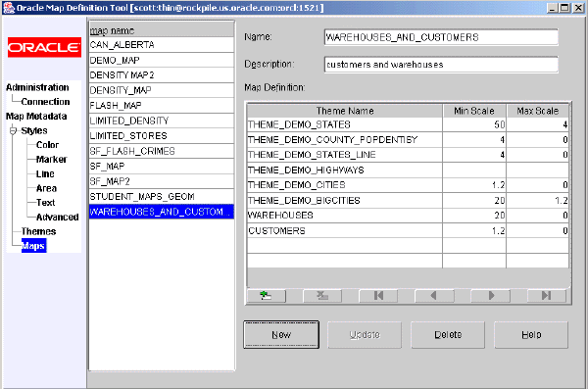This screenshot has height=389, width=588.
Task: Click THEME_DEMO_BIGCITIES theme cell
Action: [x=345, y=200]
